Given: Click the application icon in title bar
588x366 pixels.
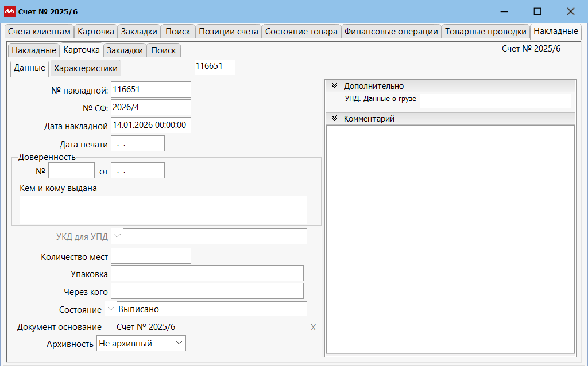Looking at the screenshot, I should pyautogui.click(x=10, y=11).
